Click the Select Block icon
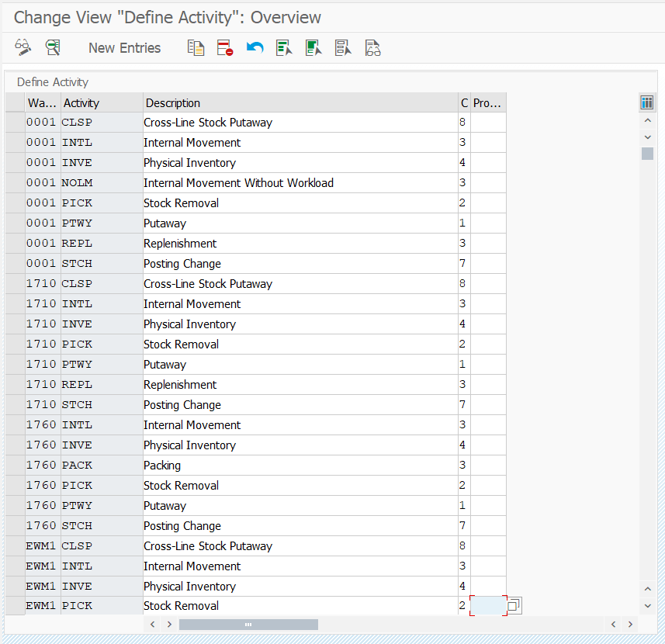The image size is (665, 644). (313, 48)
